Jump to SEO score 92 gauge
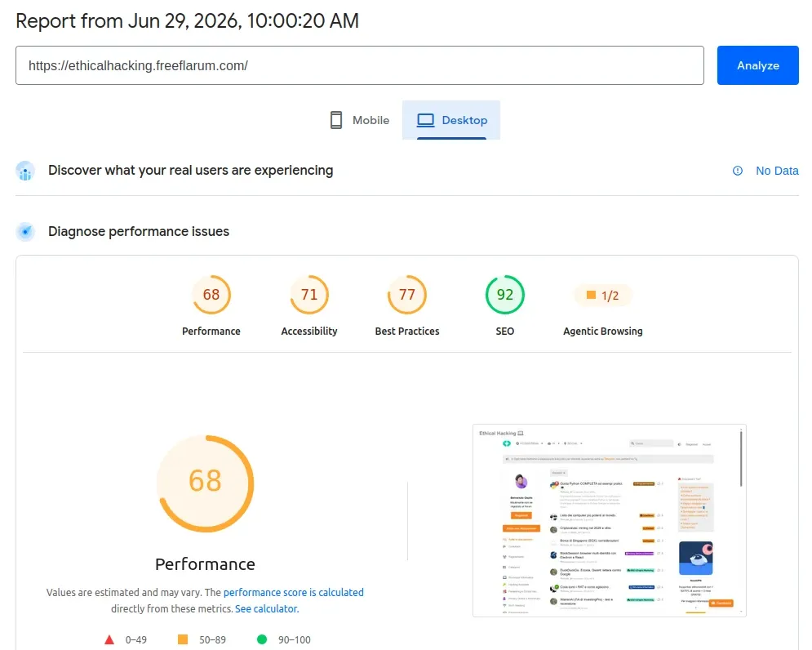The width and height of the screenshot is (812, 650). click(x=505, y=295)
